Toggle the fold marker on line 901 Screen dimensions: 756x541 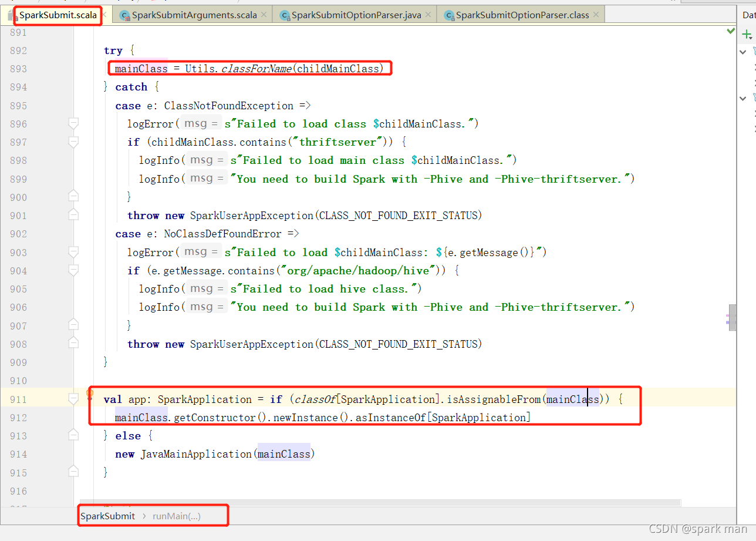(x=73, y=215)
